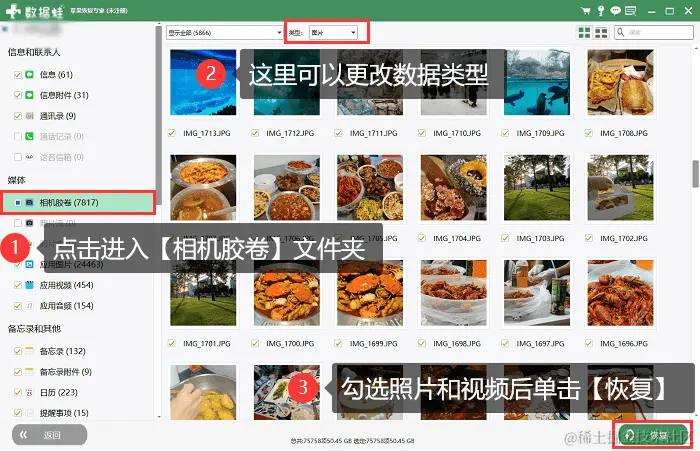Click the 信息 green message icon
This screenshot has height=451, width=700.
pyautogui.click(x=29, y=74)
